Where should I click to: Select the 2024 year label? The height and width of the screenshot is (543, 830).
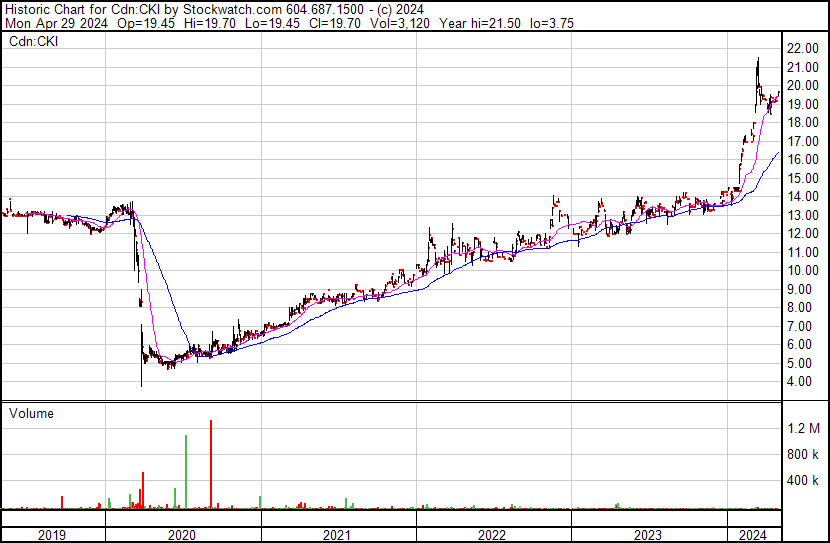coord(753,535)
